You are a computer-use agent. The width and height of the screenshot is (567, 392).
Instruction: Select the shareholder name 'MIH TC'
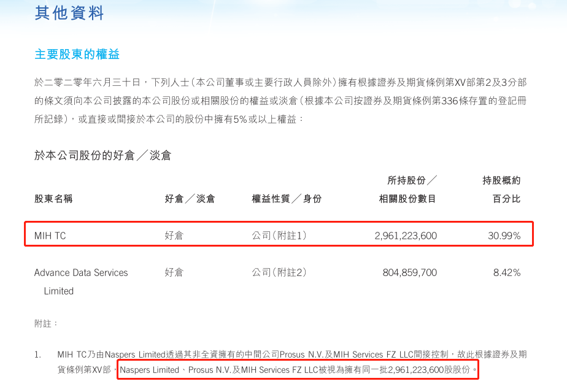click(x=50, y=236)
